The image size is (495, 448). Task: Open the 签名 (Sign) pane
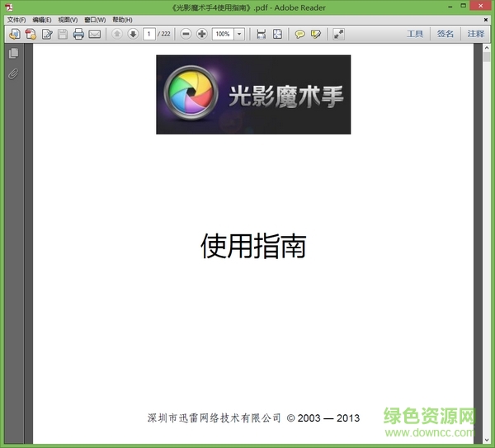(x=445, y=34)
